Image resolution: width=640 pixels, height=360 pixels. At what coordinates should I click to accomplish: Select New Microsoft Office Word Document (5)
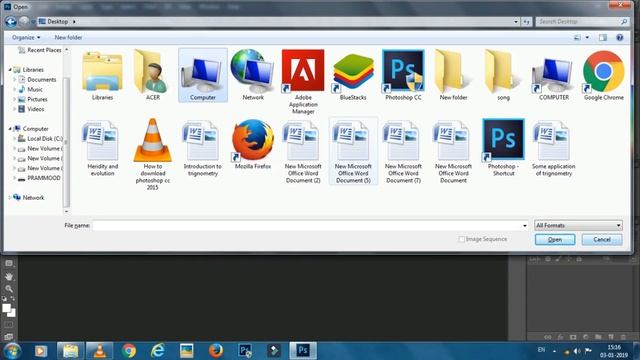353,152
